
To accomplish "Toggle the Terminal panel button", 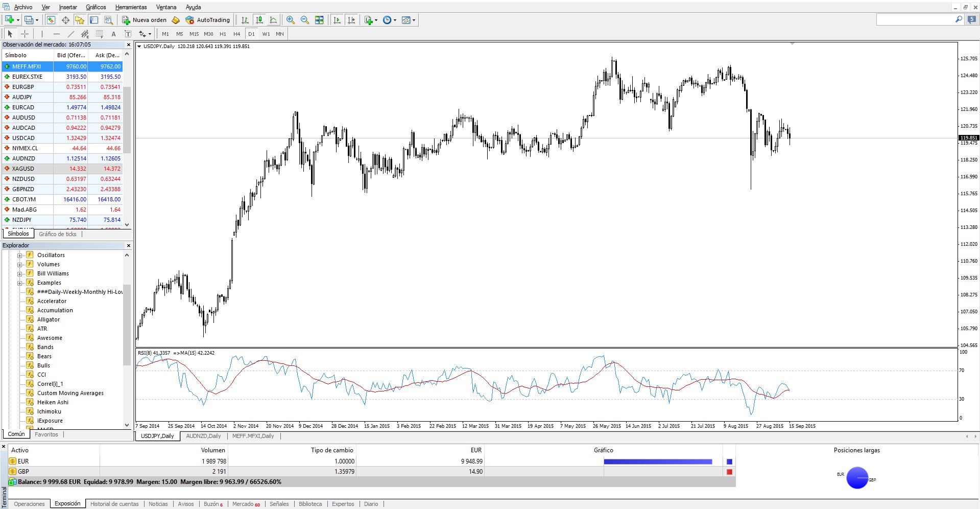I will [94, 20].
